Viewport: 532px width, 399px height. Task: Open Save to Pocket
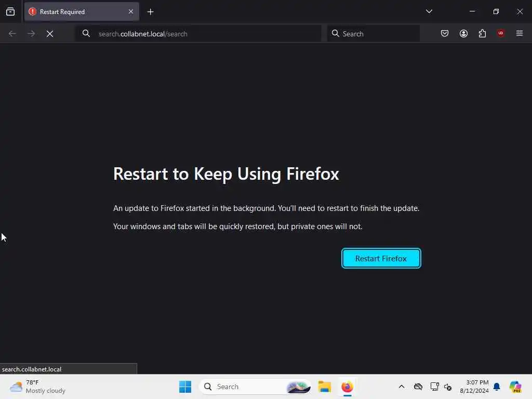coord(445,34)
